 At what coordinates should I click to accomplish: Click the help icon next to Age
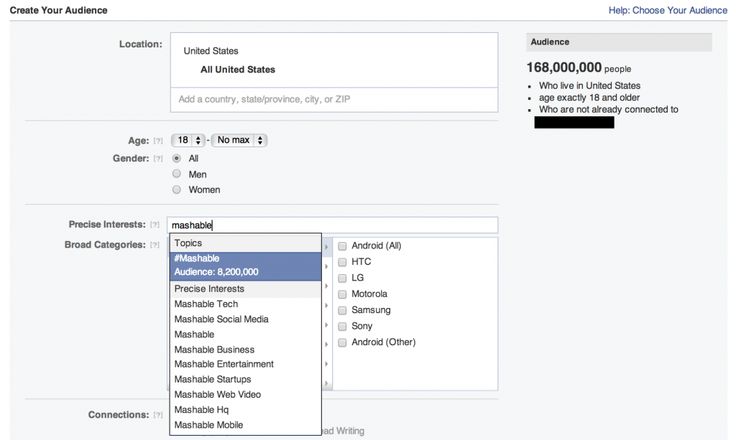(158, 141)
